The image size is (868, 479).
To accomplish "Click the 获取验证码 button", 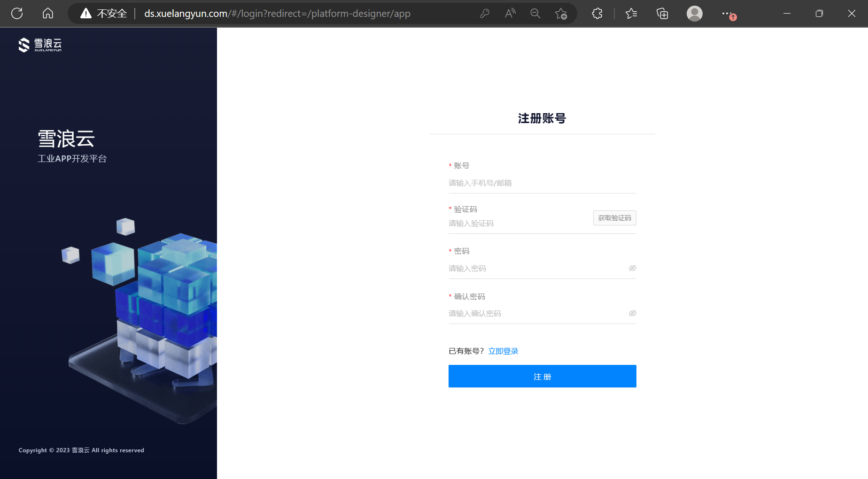I will point(614,218).
